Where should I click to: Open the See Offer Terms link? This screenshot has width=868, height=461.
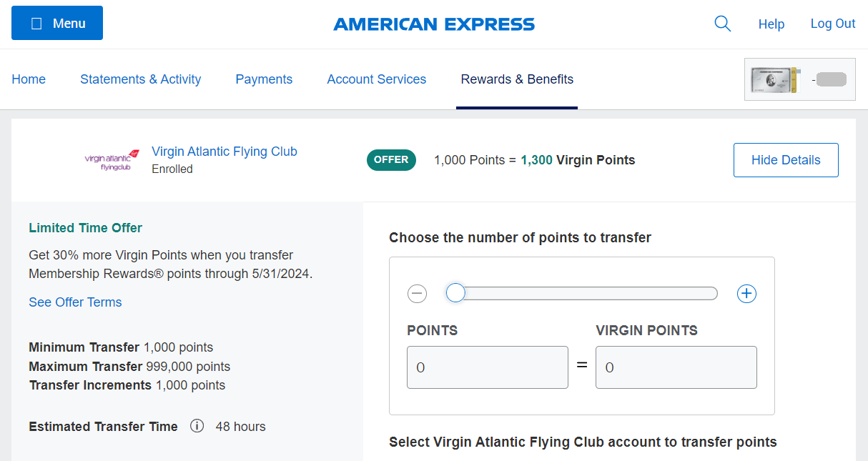(75, 302)
